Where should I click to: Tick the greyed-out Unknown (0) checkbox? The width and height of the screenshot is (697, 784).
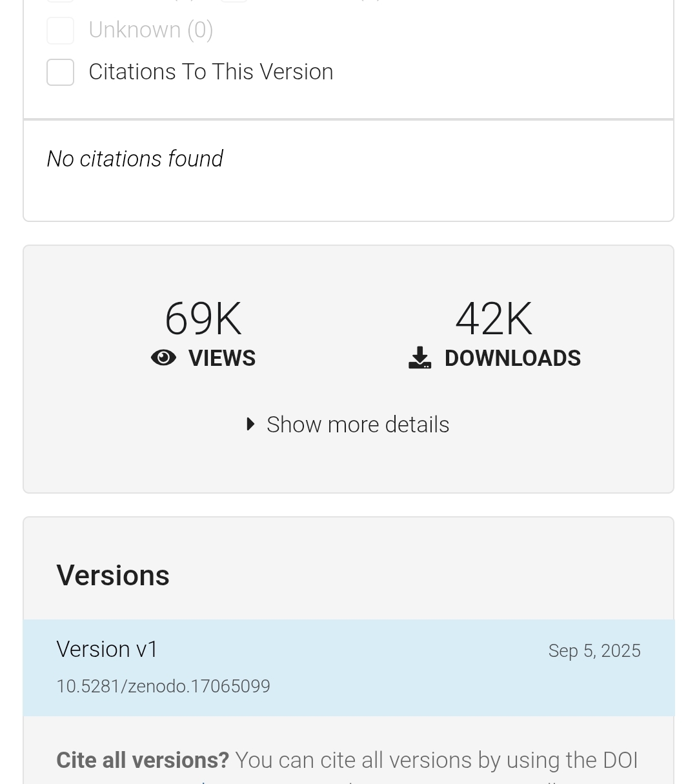(60, 30)
